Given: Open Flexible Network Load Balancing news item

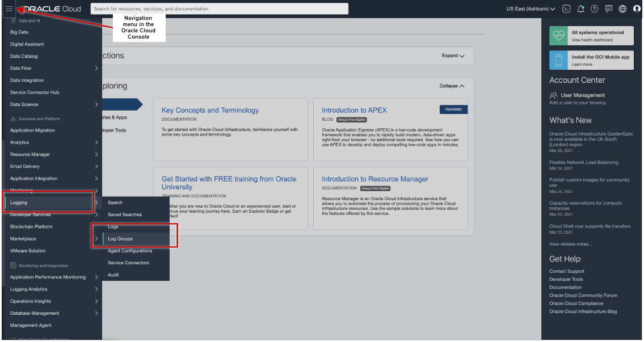Looking at the screenshot, I should pyautogui.click(x=584, y=162).
